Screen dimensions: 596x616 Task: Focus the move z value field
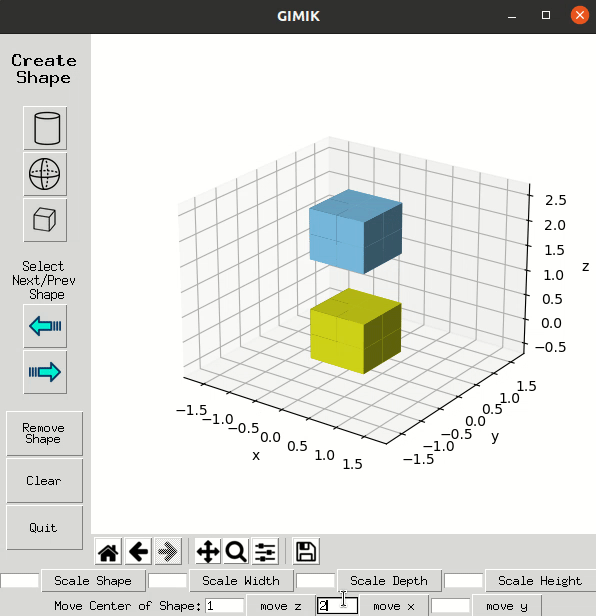(x=225, y=606)
